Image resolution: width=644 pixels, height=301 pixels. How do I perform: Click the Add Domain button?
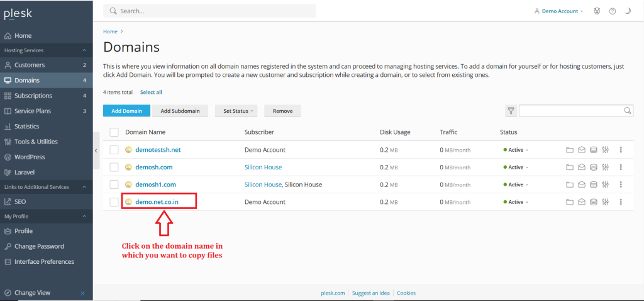pyautogui.click(x=127, y=111)
